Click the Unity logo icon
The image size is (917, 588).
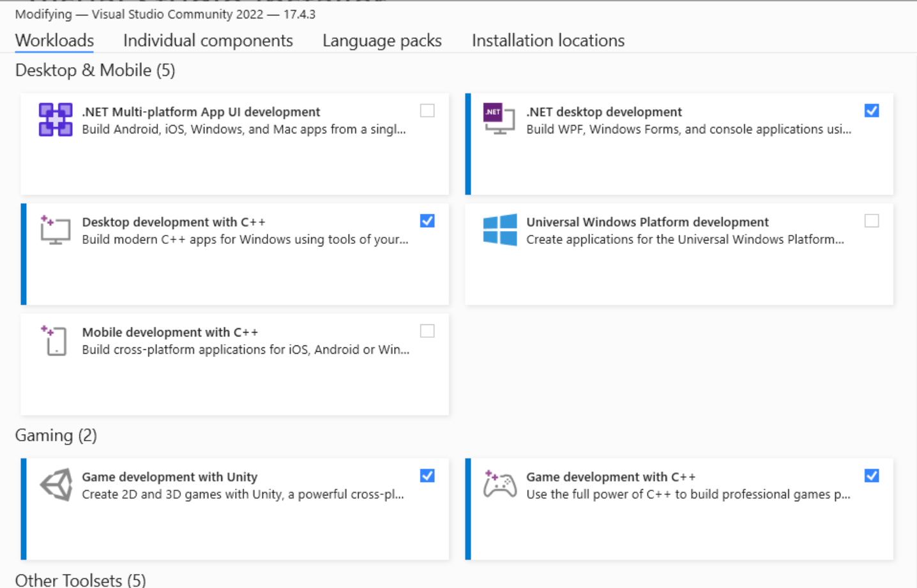(56, 485)
